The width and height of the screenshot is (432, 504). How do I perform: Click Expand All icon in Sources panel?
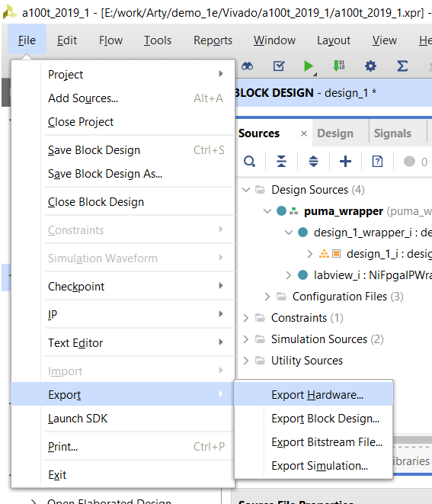[x=313, y=162]
